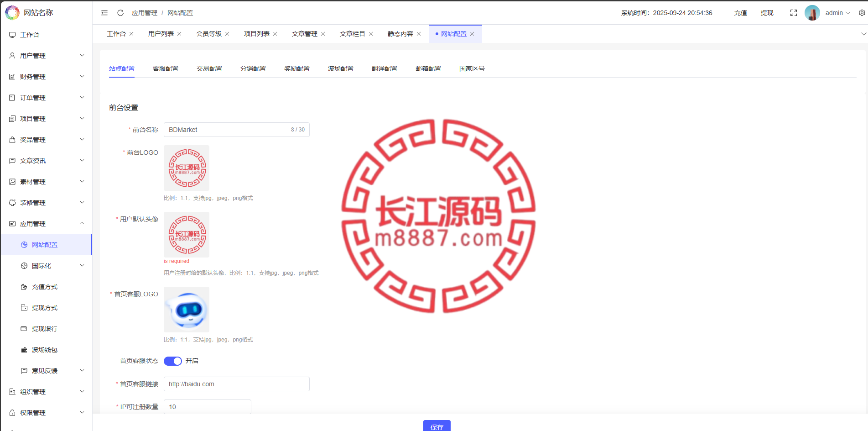This screenshot has width=868, height=431.
Task: Expand the 装修管理 menu
Action: pos(46,203)
